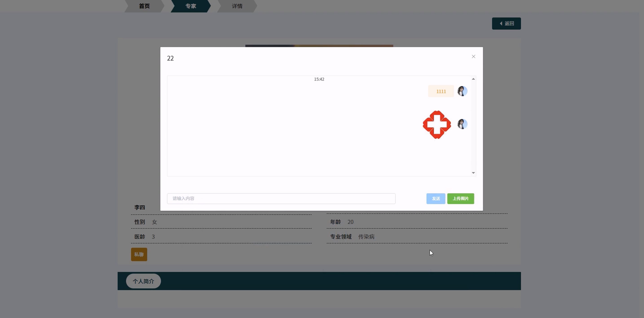Click avatar next to 1111 message
The width and height of the screenshot is (644, 318).
point(462,91)
